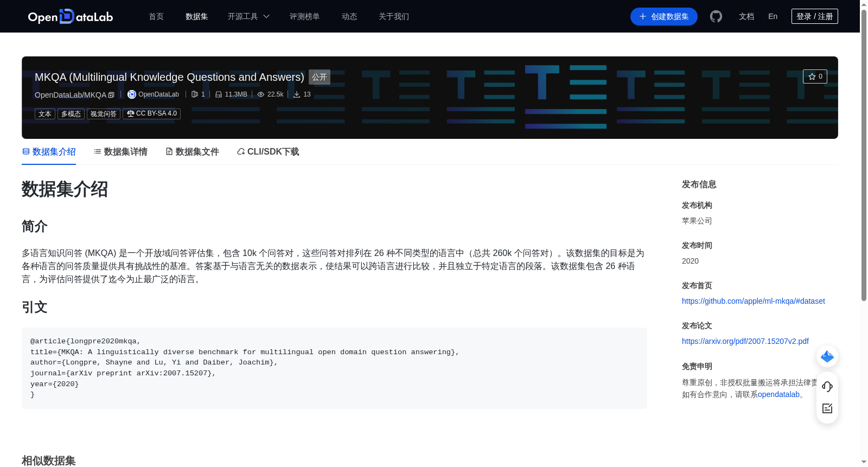The width and height of the screenshot is (868, 467).
Task: Click scrollbar down arrow
Action: (864, 462)
